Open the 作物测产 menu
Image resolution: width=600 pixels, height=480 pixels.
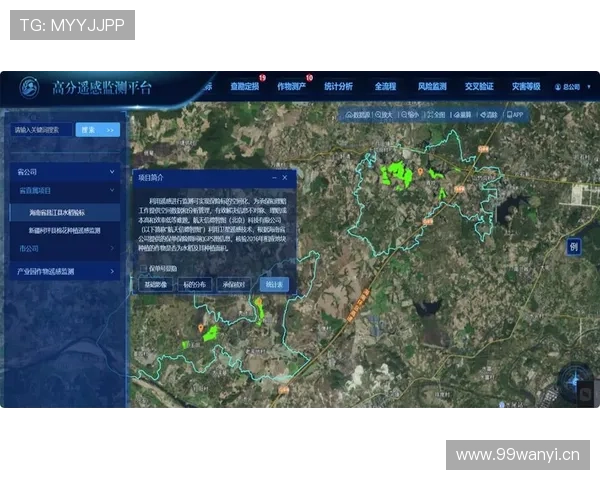pyautogui.click(x=292, y=87)
